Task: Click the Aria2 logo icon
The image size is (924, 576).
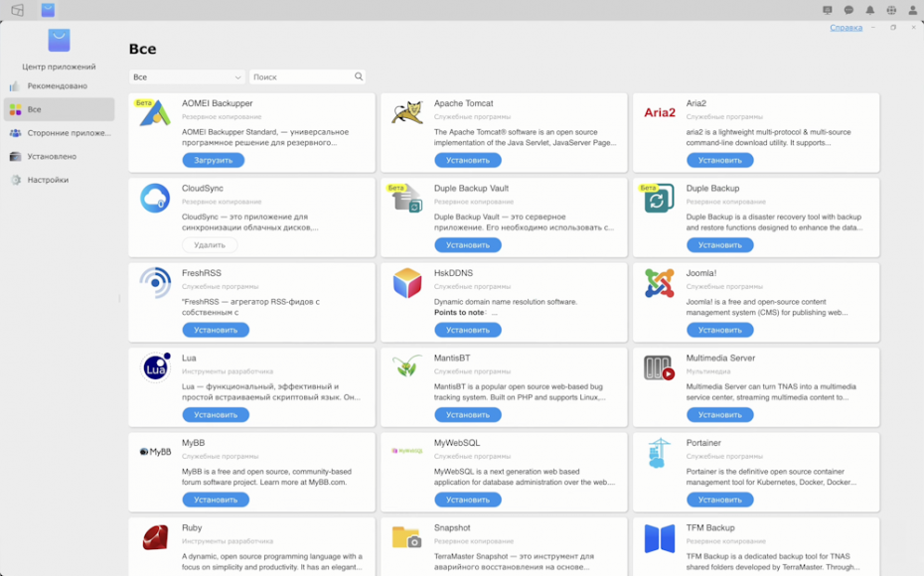Action: [660, 112]
